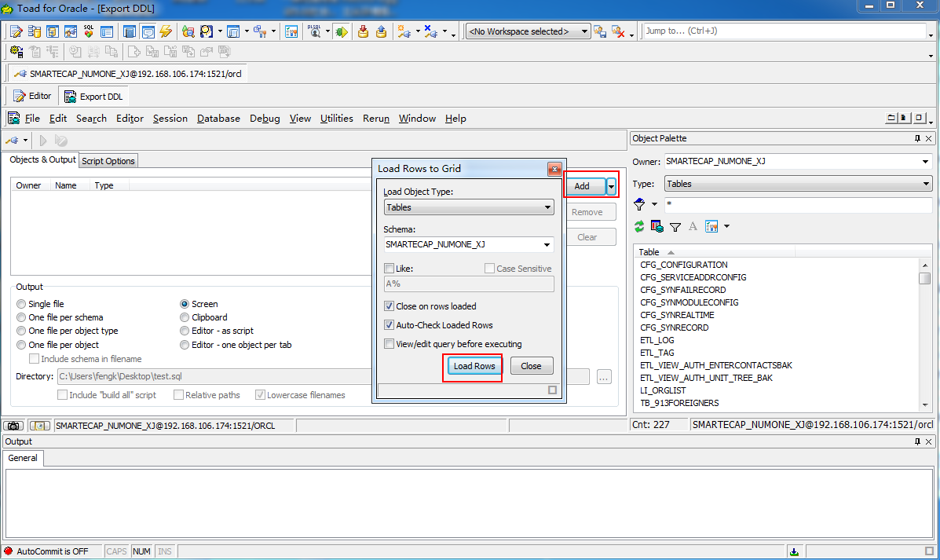
Task: Click the refresh arrows icon in Object Palette
Action: (639, 227)
